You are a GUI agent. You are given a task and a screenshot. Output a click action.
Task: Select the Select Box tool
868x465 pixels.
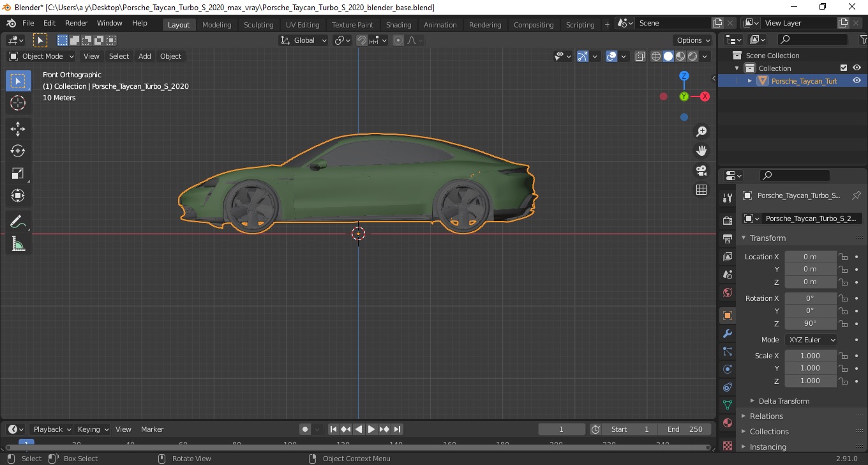point(18,80)
